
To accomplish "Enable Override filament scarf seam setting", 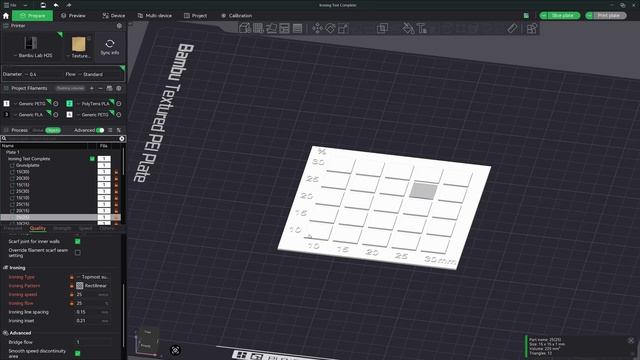I will coord(78,253).
